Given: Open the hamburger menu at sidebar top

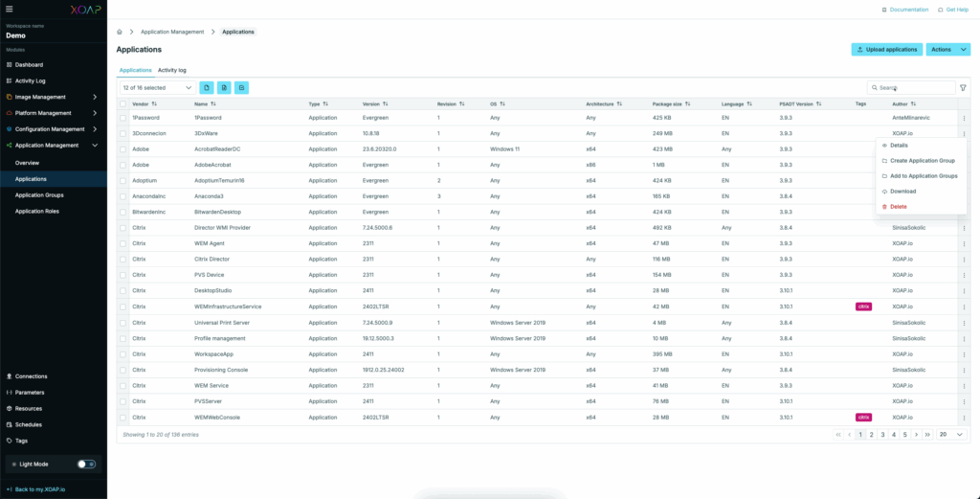Looking at the screenshot, I should tap(9, 9).
